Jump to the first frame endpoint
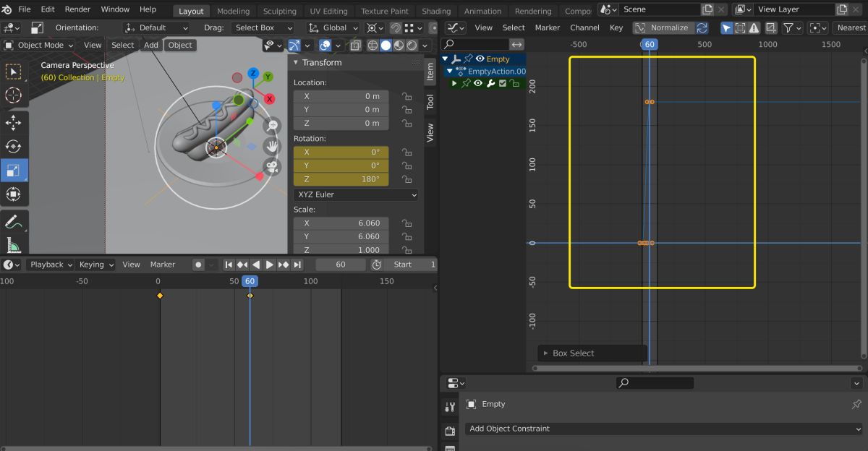The height and width of the screenshot is (451, 868). [229, 265]
